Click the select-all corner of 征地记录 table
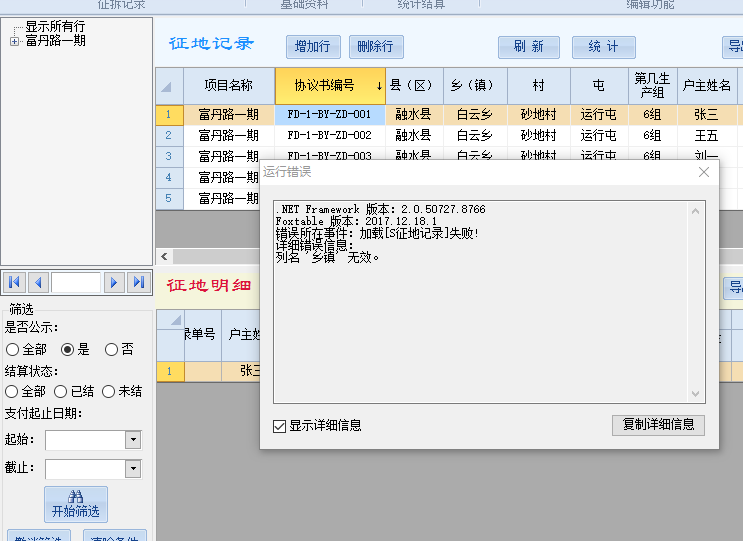Screen dimensions: 743x541 pos(166,86)
